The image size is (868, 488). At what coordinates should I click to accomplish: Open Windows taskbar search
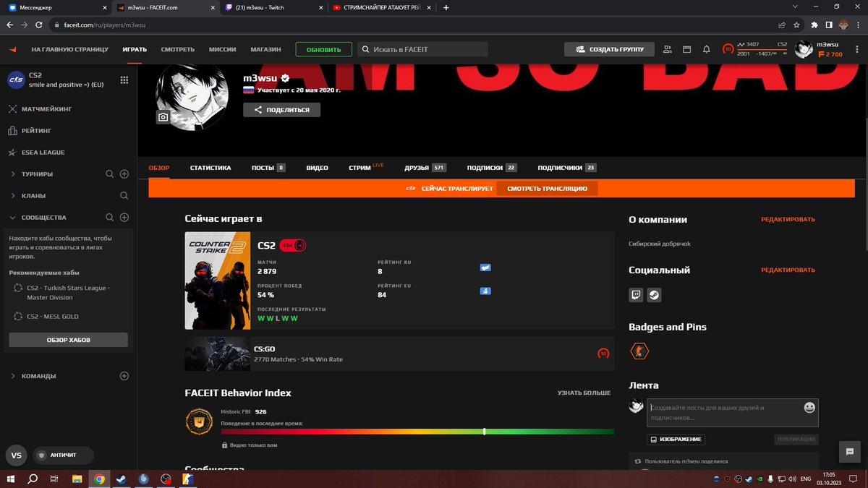click(x=33, y=479)
